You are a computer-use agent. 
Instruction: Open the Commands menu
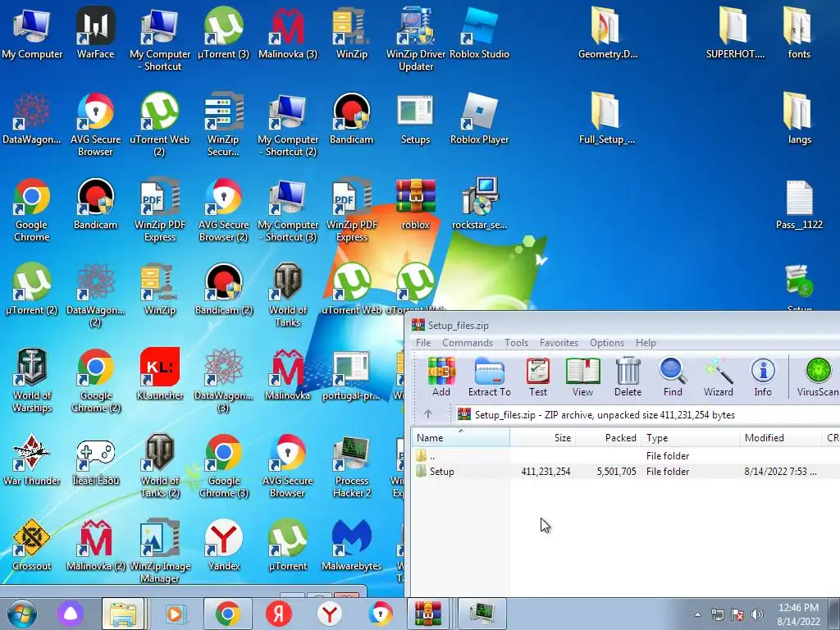click(x=467, y=343)
